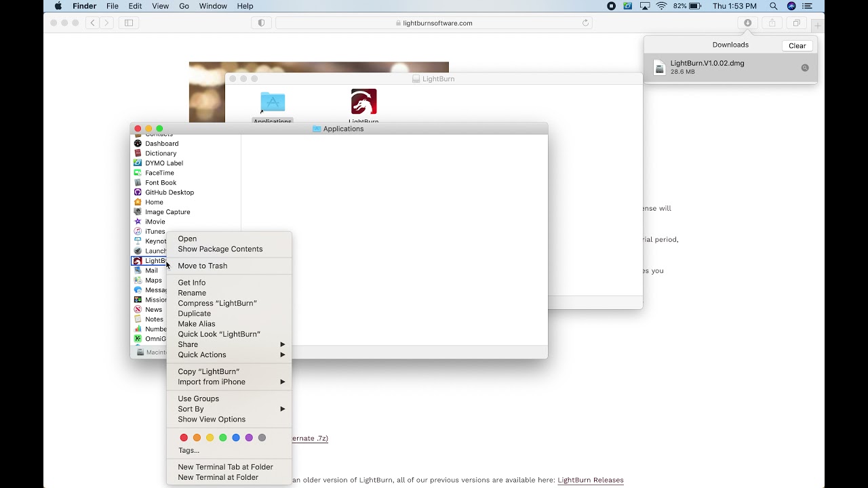
Task: Select Duplicate menu entry
Action: (229, 314)
